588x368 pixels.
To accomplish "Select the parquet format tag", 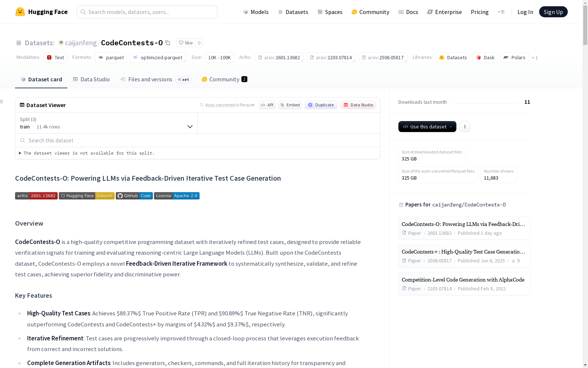I will point(111,57).
